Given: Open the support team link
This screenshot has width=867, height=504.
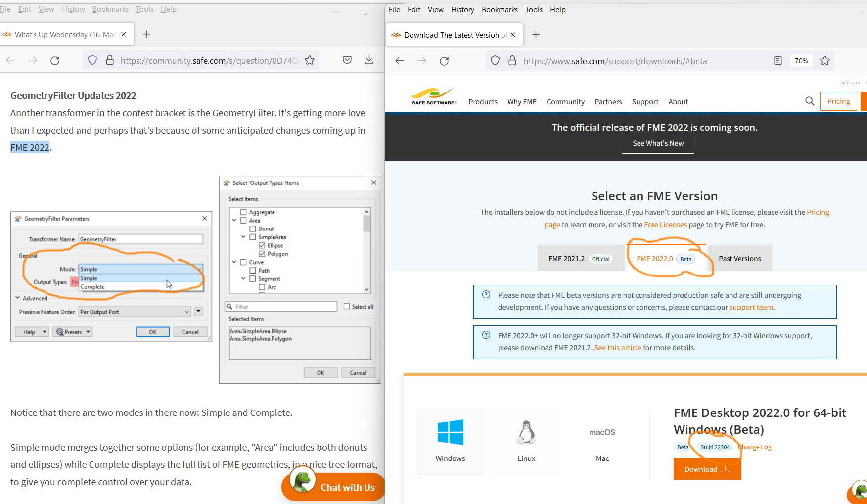Looking at the screenshot, I should point(751,307).
